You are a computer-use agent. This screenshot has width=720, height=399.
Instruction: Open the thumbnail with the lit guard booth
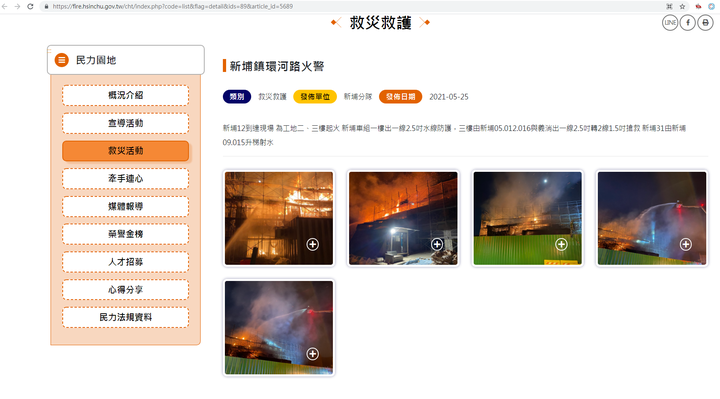[403, 218]
